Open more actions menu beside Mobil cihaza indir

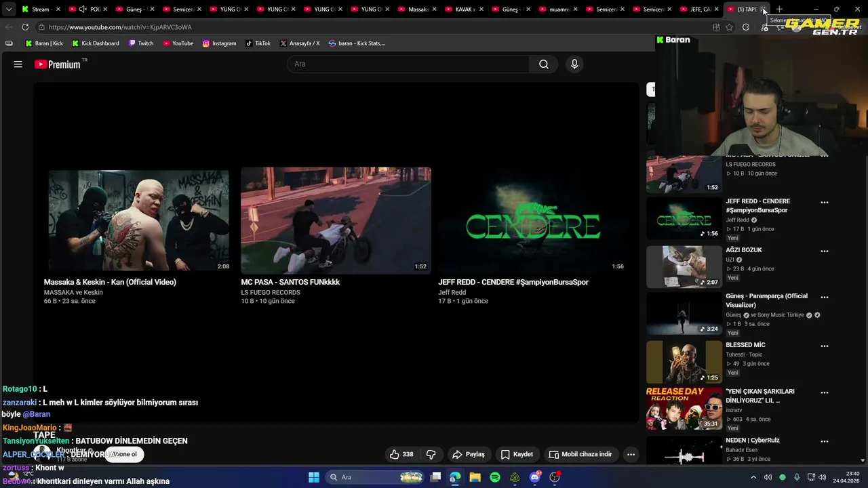pos(631,455)
